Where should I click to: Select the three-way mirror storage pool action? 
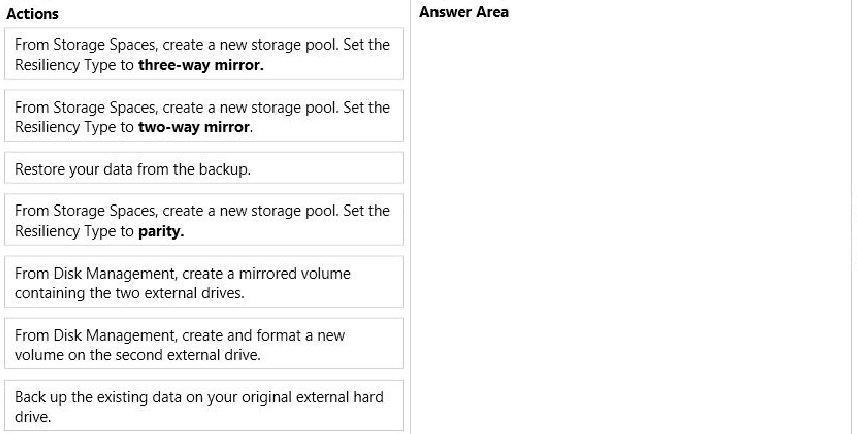tap(204, 54)
